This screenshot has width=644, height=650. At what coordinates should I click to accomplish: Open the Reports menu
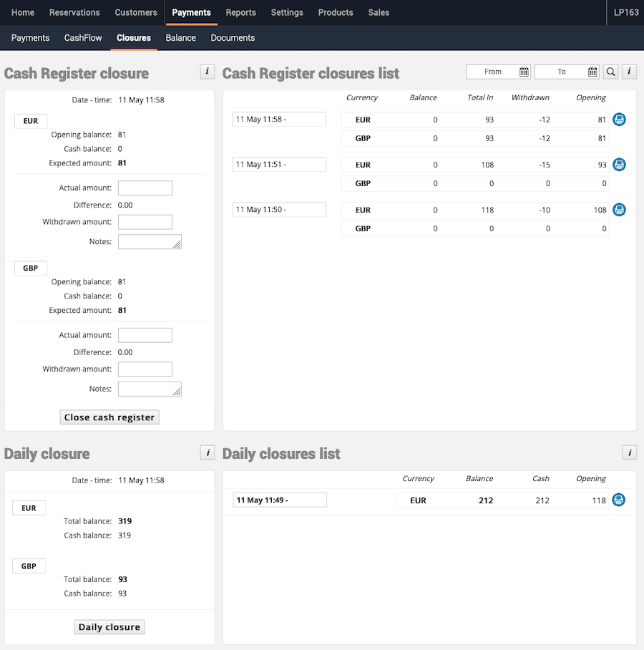pyautogui.click(x=240, y=12)
